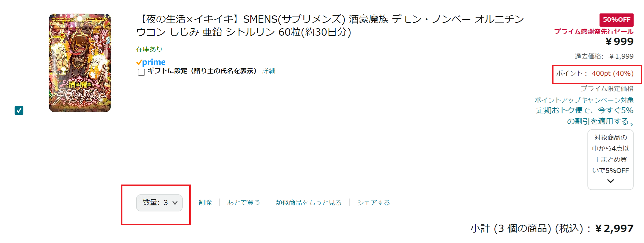Open 類似商品をもっと見る
This screenshot has width=644, height=243.
(308, 203)
